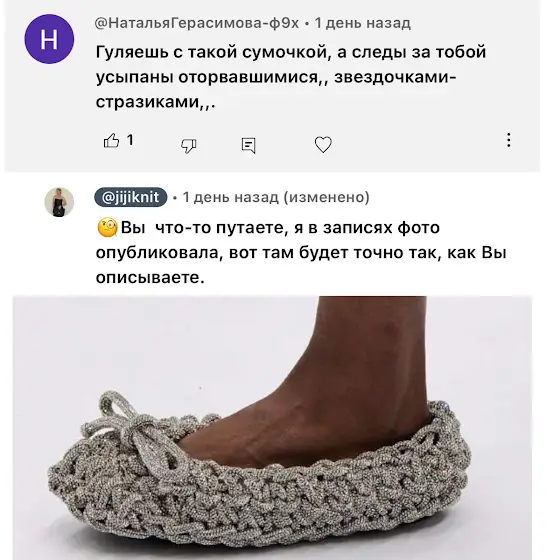Open jijiknit's round profile photo
560x560 pixels.
59,202
